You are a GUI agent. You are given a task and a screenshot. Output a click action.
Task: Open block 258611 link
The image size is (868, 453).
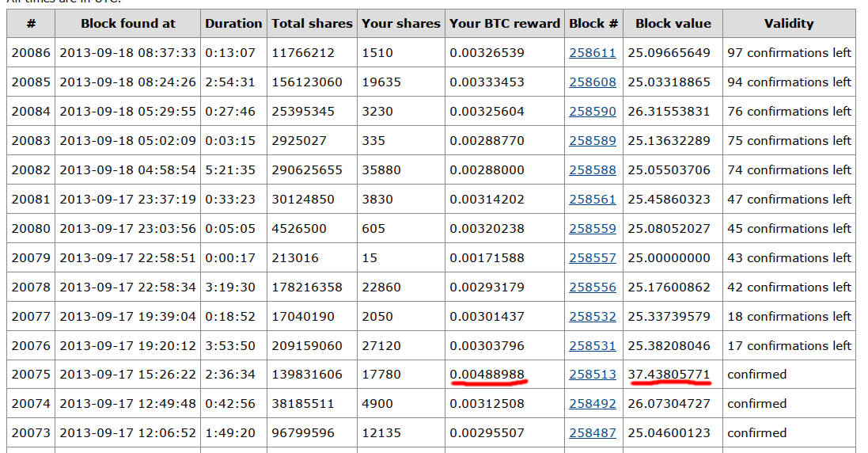(592, 53)
